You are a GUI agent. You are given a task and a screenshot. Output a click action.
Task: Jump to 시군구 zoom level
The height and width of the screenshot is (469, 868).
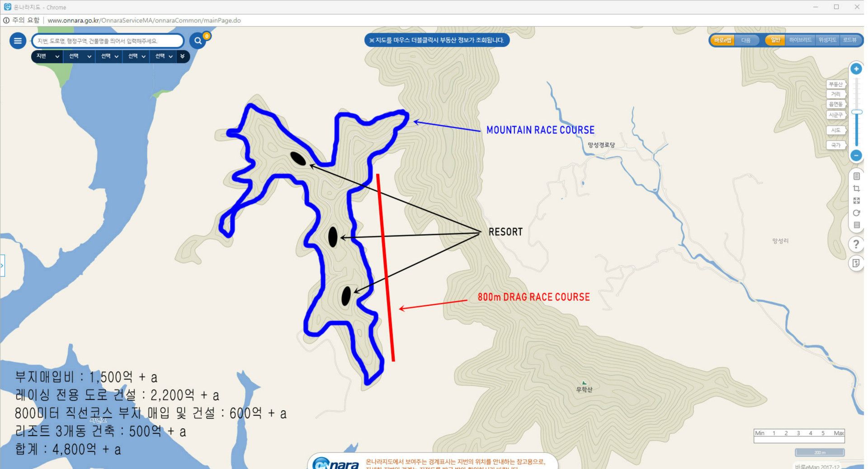coord(835,115)
